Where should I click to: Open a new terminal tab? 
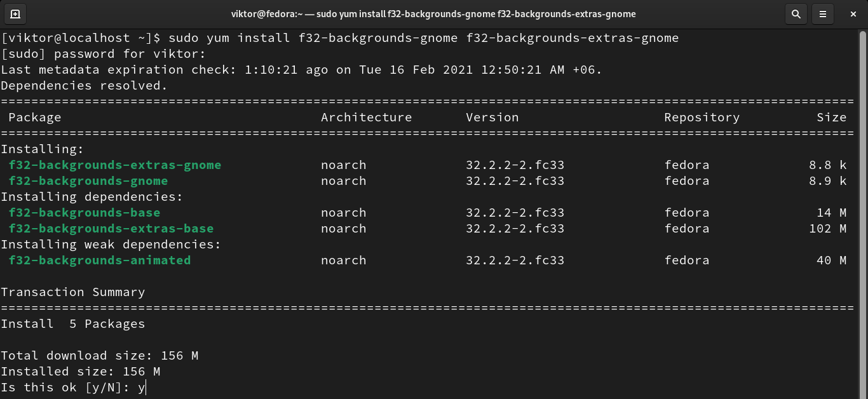coord(15,13)
